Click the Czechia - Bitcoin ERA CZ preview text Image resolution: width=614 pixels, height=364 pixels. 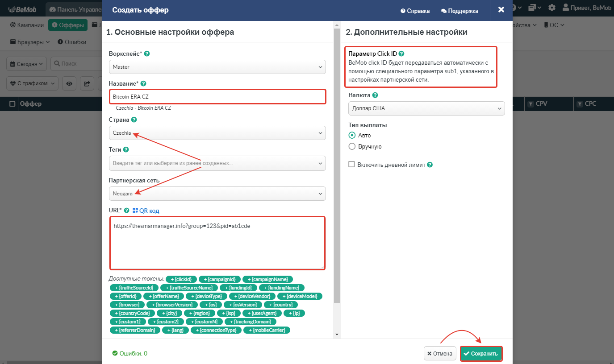(143, 108)
